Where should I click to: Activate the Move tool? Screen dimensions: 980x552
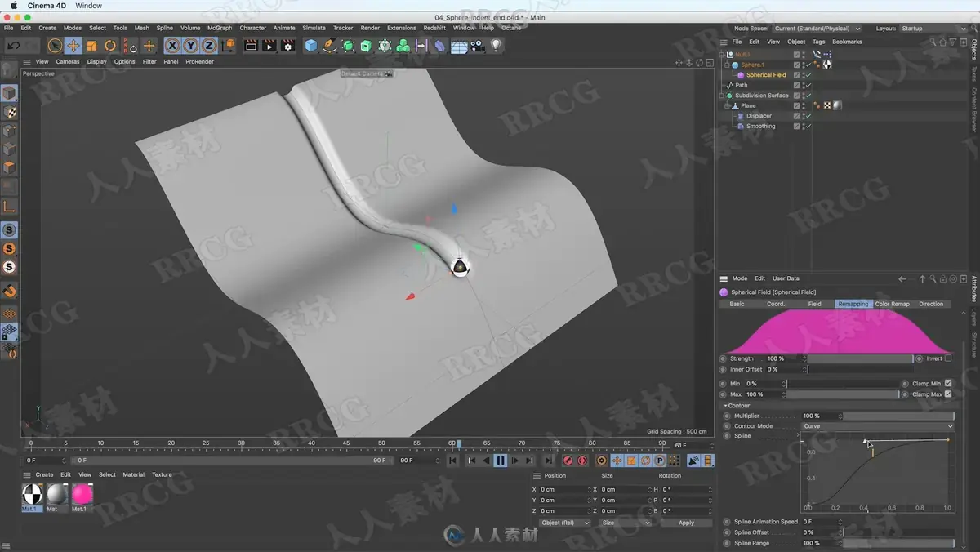tap(73, 46)
